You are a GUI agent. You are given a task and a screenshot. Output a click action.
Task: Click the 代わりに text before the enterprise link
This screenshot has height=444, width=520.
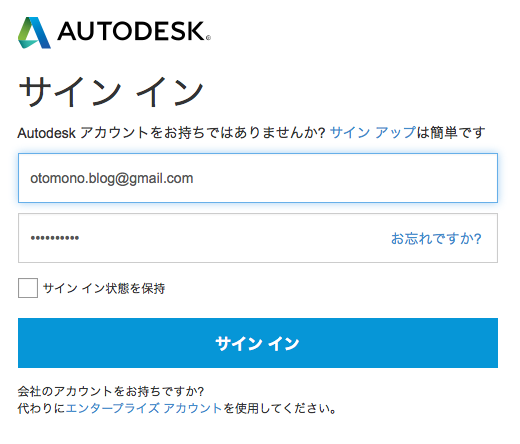click(x=41, y=408)
